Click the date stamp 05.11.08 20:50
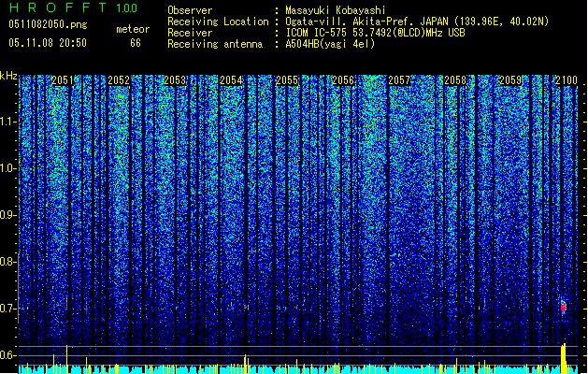The image size is (588, 374). pyautogui.click(x=48, y=43)
